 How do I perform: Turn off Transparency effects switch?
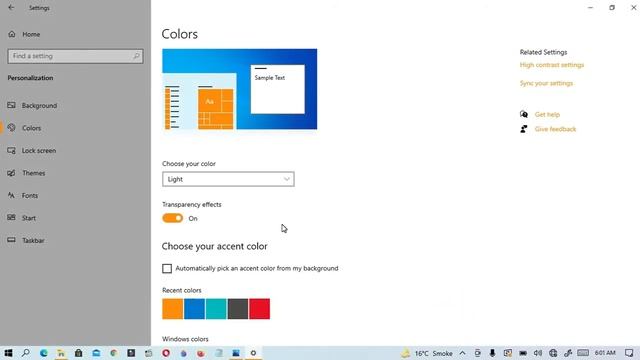click(173, 218)
